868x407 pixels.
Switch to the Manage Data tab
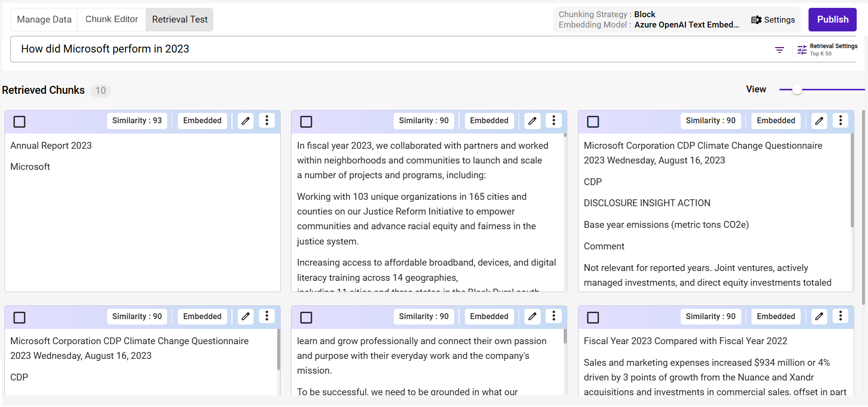44,20
